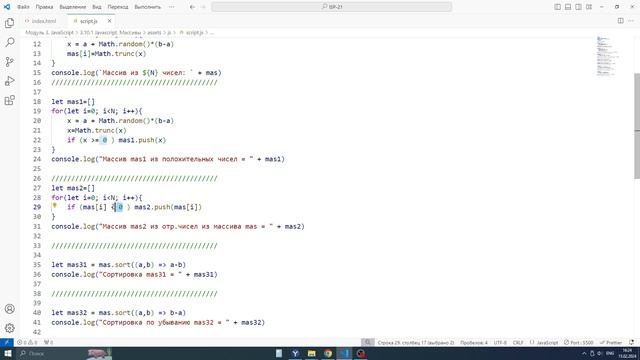The image size is (640, 360).
Task: Click the 'Пробелов: 4' indentation status
Action: pos(473,342)
